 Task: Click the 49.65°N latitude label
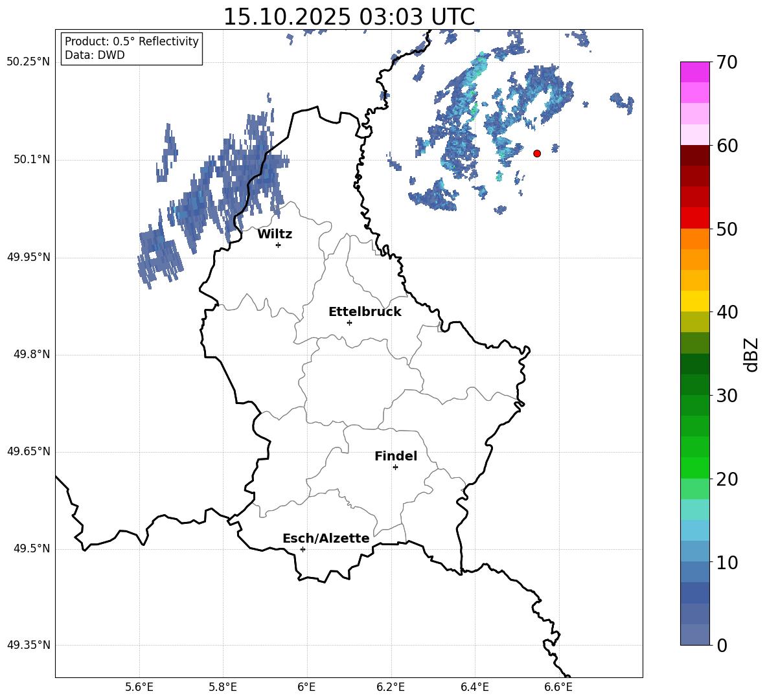click(29, 451)
